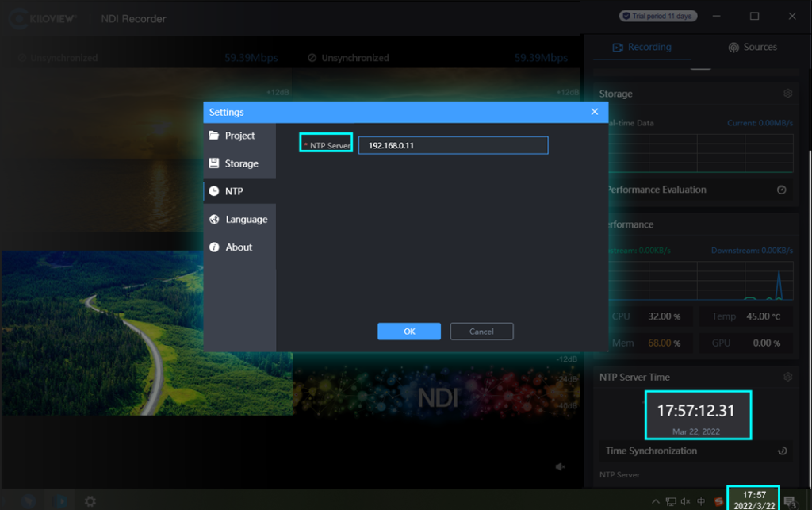The height and width of the screenshot is (510, 812).
Task: Select Storage in the settings sidebar
Action: click(x=240, y=163)
